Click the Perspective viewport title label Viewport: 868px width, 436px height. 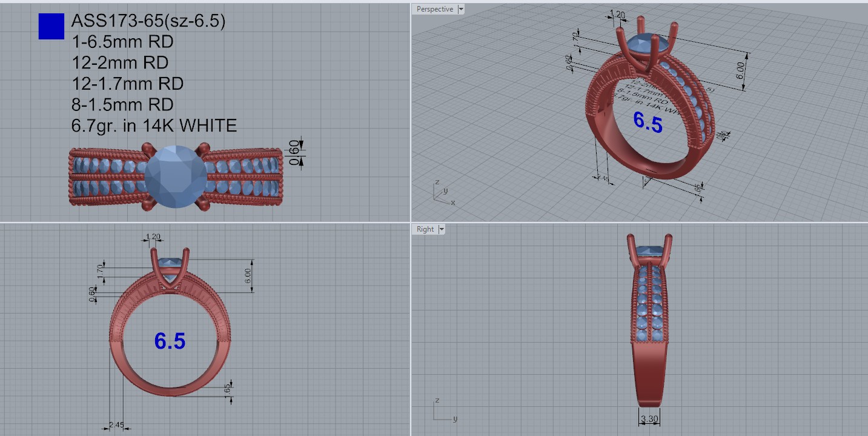coord(435,9)
